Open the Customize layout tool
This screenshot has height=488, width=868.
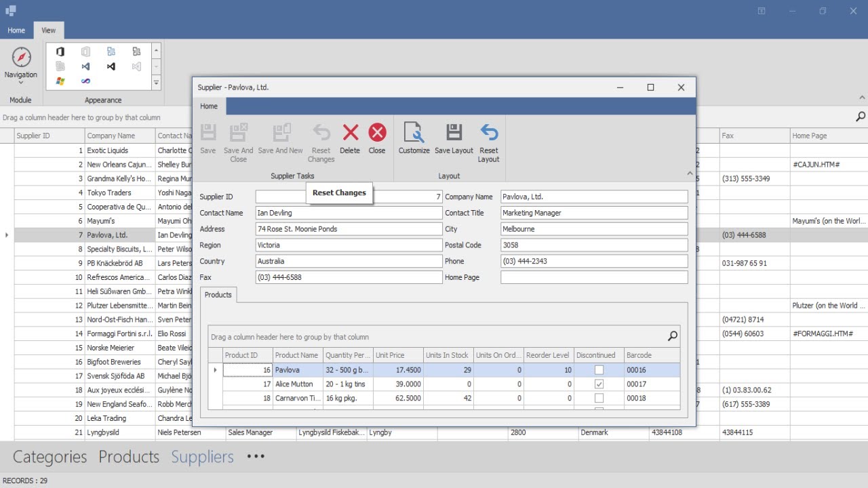click(x=414, y=138)
